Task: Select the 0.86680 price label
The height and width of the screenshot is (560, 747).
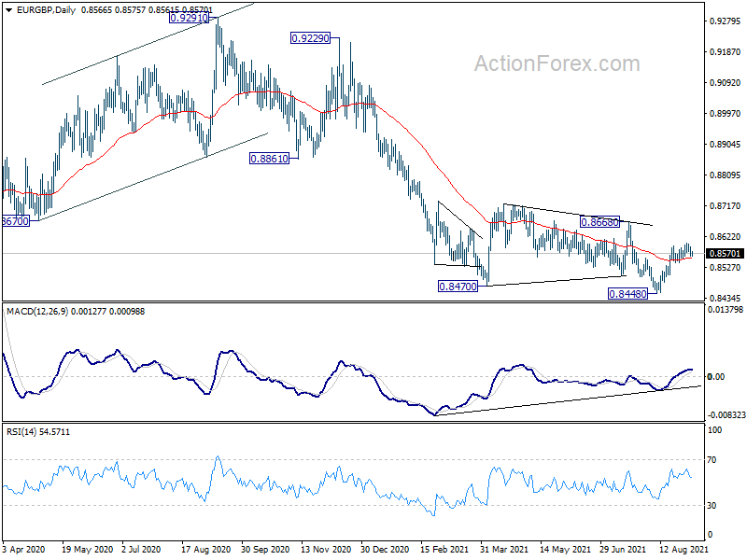Action: (599, 222)
